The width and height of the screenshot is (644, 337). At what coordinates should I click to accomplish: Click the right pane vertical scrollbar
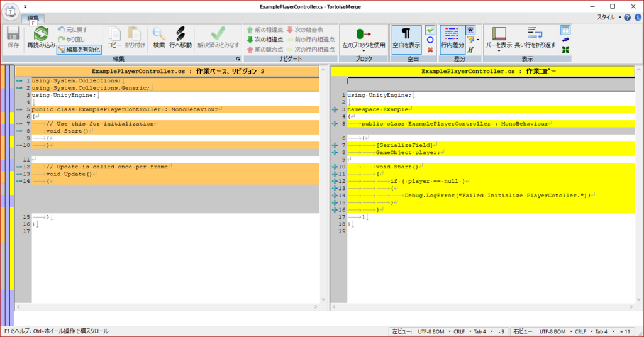pos(639,184)
